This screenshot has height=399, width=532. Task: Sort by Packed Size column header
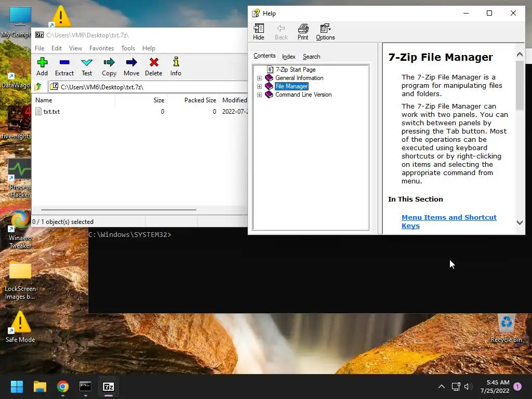tap(193, 100)
